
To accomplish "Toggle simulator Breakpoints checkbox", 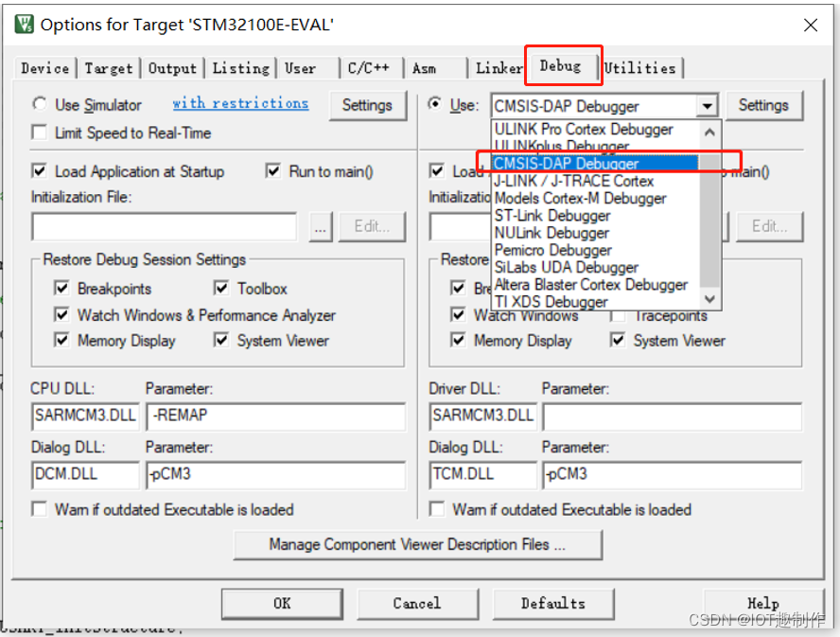I will click(61, 288).
